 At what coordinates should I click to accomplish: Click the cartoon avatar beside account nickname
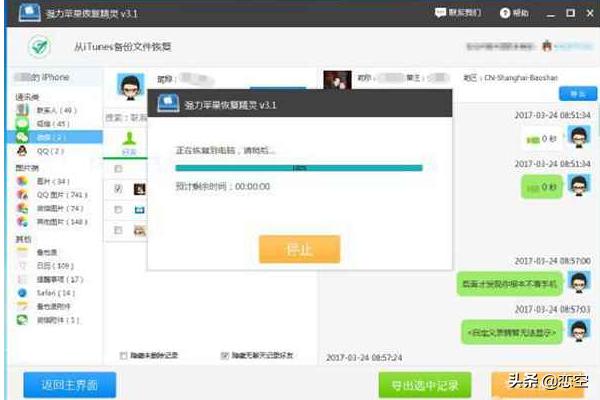click(130, 87)
